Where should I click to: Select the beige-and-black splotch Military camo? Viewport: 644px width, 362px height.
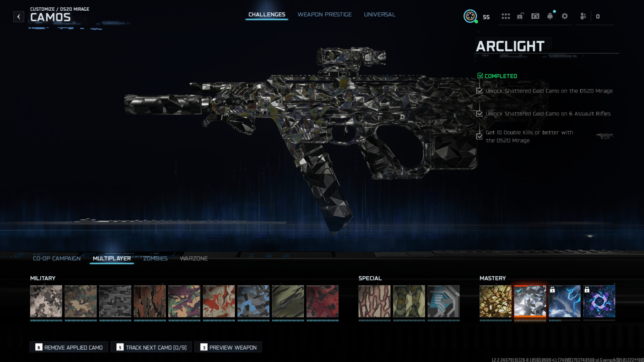[46, 302]
